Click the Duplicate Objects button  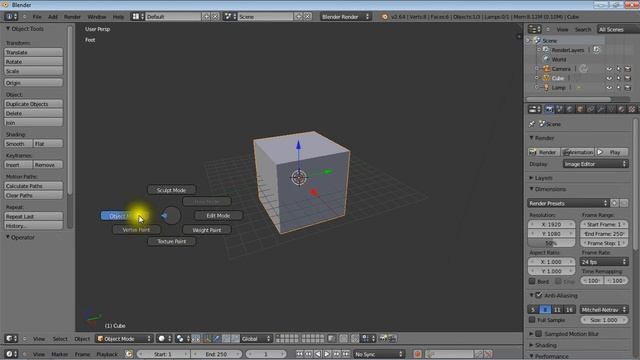[x=33, y=104]
